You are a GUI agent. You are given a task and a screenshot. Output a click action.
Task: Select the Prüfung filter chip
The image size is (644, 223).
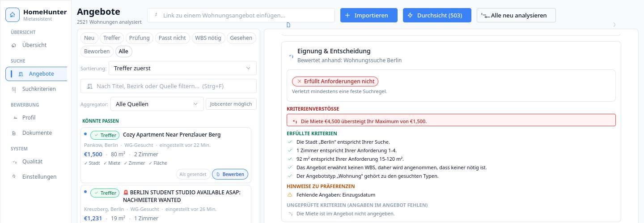coord(140,38)
